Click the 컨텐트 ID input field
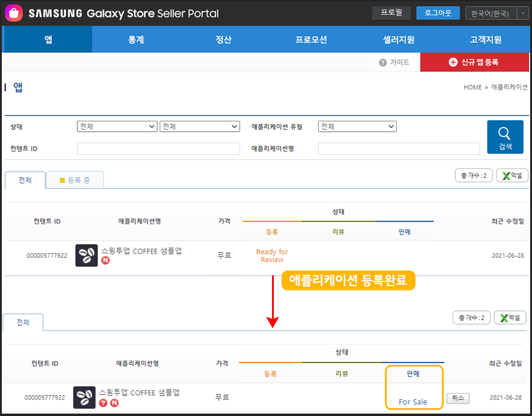 pos(158,148)
